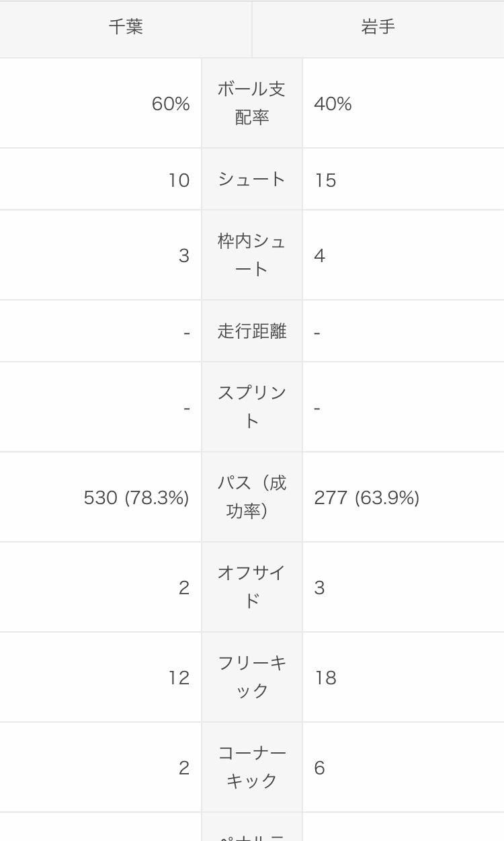Select the 千葉 team header tab

pyautogui.click(x=126, y=27)
